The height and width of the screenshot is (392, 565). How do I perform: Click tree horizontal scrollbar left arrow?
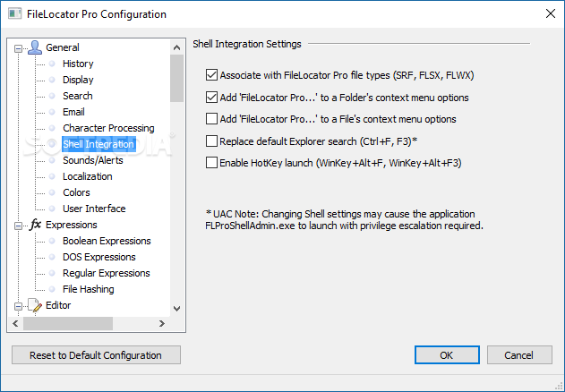pyautogui.click(x=15, y=324)
